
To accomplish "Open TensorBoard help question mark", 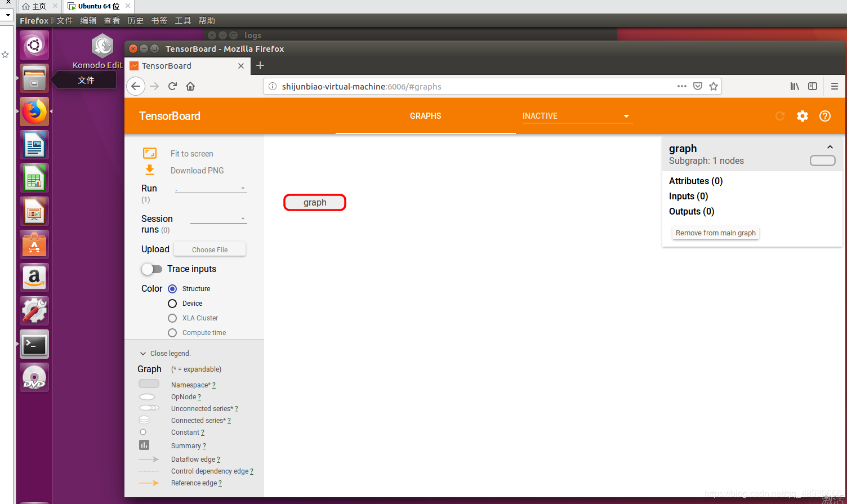I will 825,116.
